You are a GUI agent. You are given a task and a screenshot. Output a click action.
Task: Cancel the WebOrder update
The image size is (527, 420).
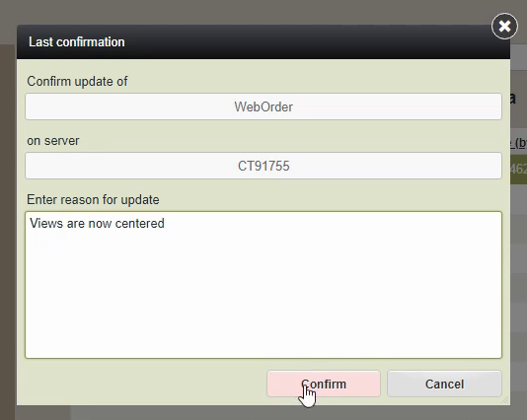pos(444,384)
